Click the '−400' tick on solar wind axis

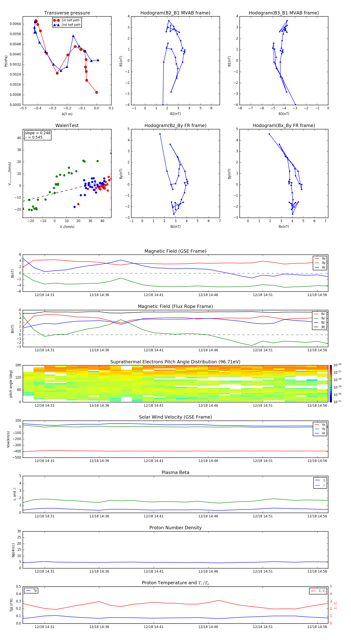click(17, 452)
